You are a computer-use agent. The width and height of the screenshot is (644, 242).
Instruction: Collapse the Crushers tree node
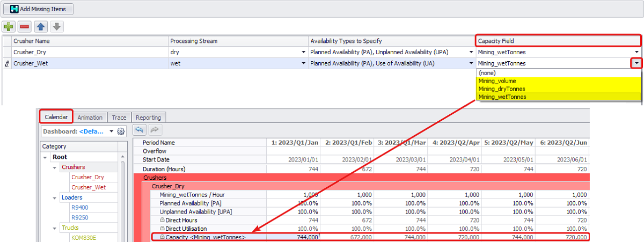55,167
